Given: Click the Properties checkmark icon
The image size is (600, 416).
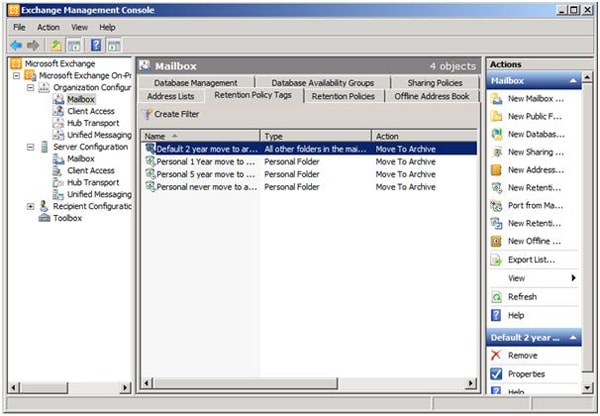Looking at the screenshot, I should (x=496, y=374).
